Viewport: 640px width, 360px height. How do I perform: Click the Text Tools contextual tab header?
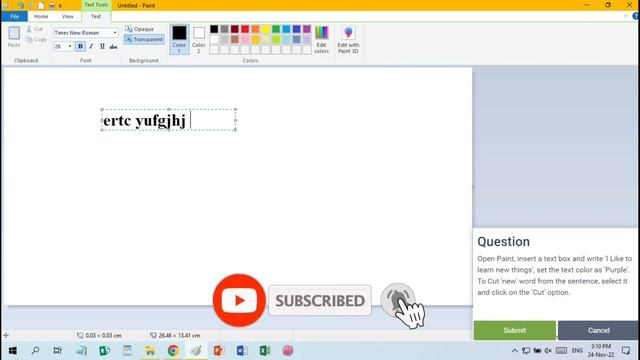[96, 5]
